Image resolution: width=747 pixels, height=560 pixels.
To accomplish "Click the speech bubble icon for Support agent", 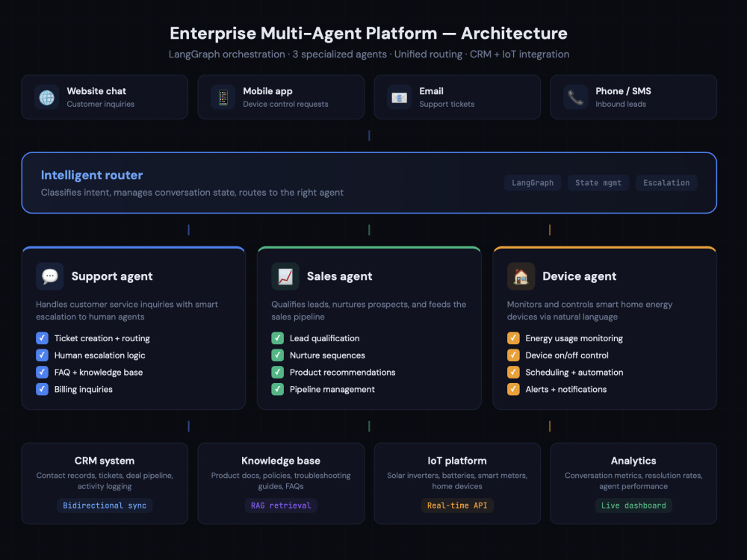I will point(49,276).
